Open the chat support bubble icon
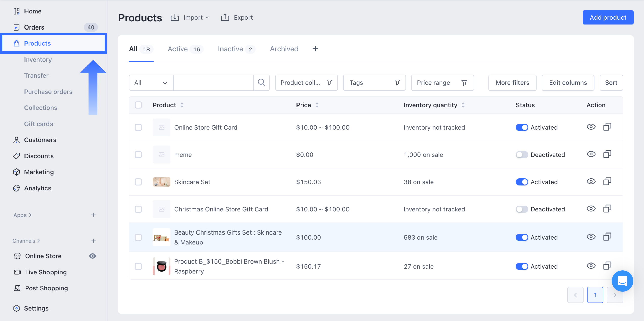This screenshot has height=321, width=644. coord(622,281)
